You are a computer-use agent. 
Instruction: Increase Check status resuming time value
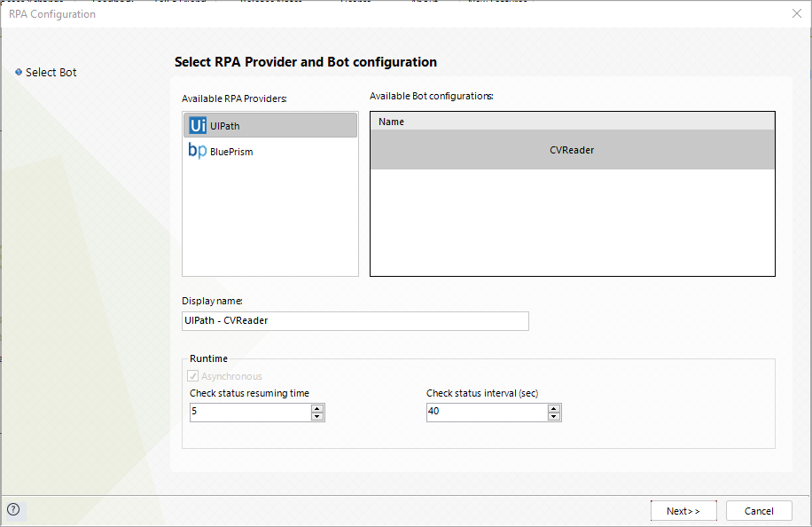pyautogui.click(x=317, y=408)
